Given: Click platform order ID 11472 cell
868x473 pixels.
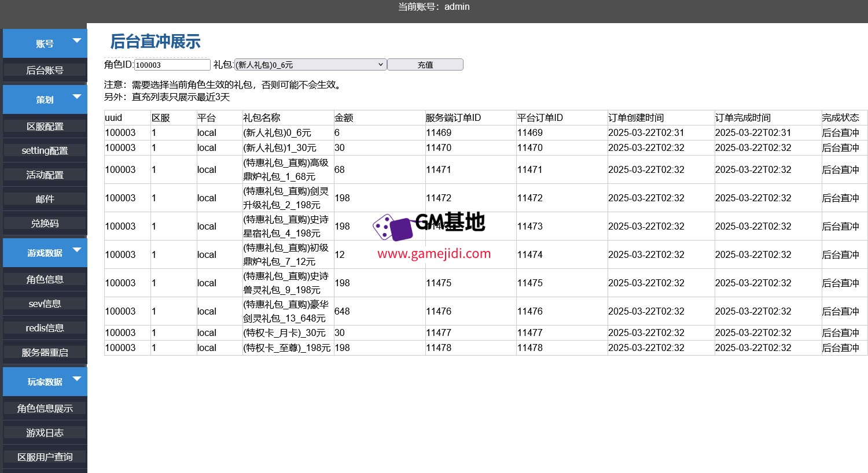Looking at the screenshot, I should point(562,198).
